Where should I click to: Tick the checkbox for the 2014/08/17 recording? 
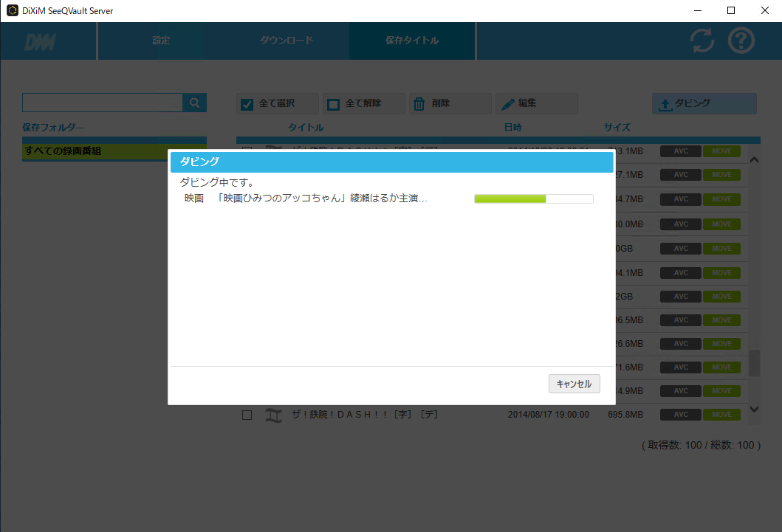(x=247, y=415)
